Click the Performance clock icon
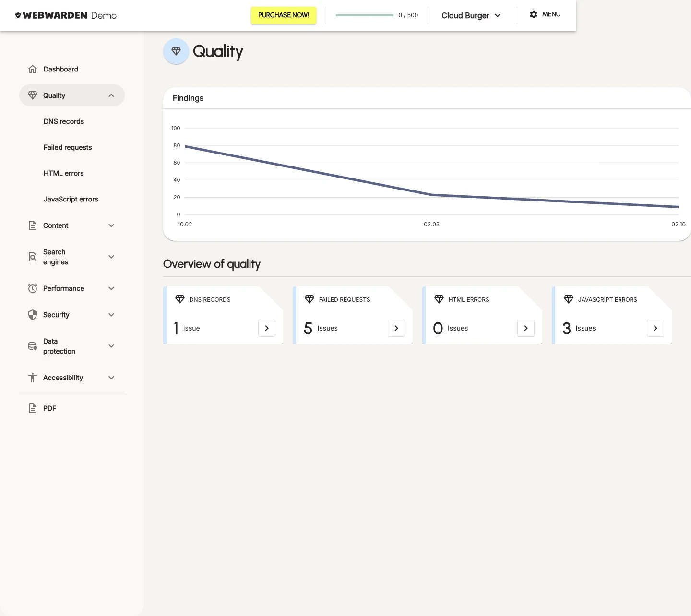 coord(33,288)
